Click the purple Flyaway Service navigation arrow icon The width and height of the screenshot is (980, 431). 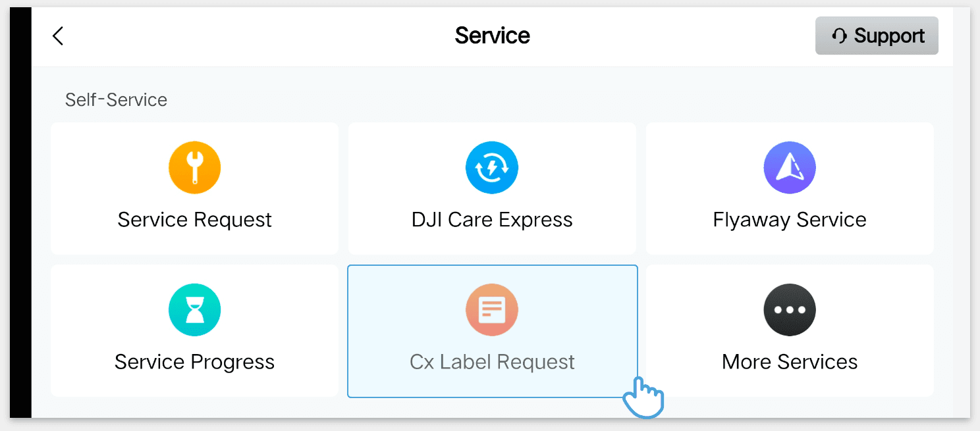(789, 167)
